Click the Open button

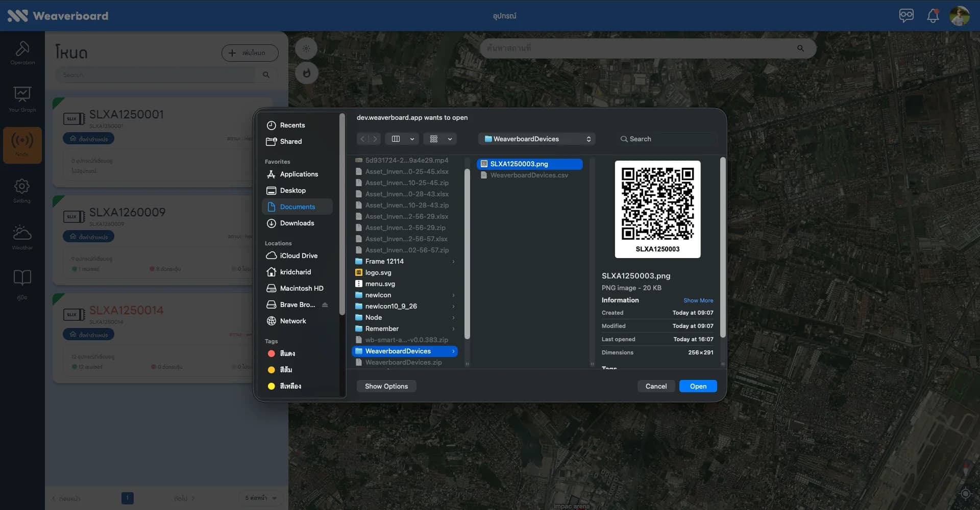pyautogui.click(x=698, y=386)
